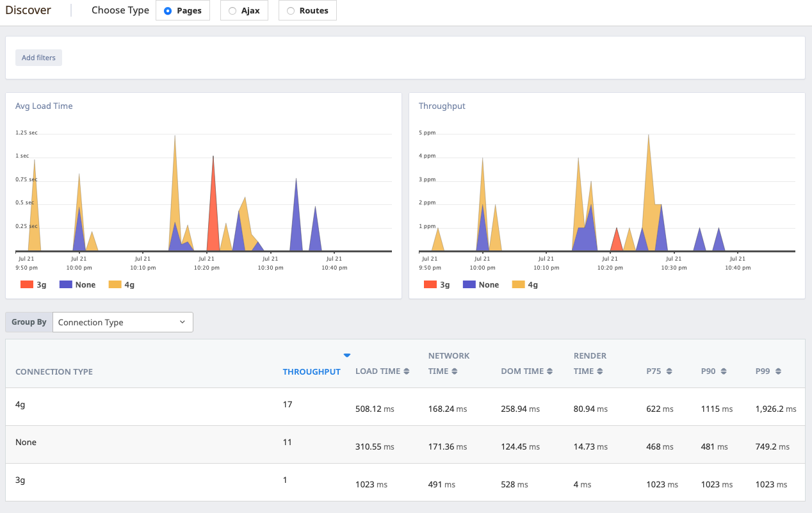Click the sort icon beside Render Time

(x=600, y=371)
